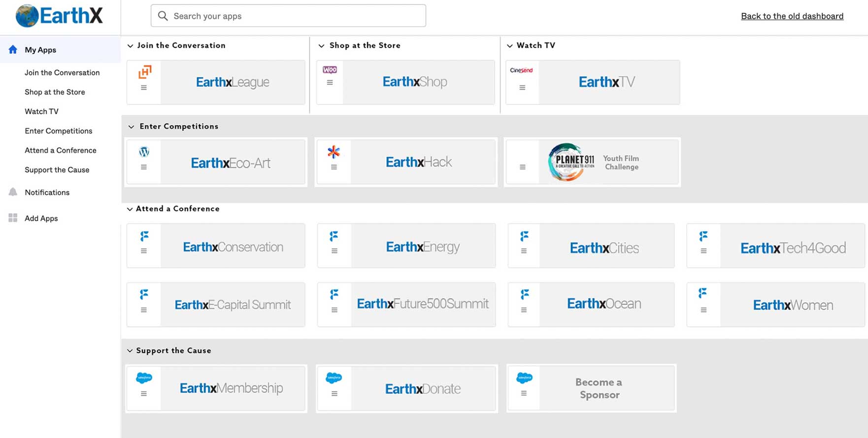Collapse the Watch TV section
This screenshot has width=868, height=438.
click(510, 46)
